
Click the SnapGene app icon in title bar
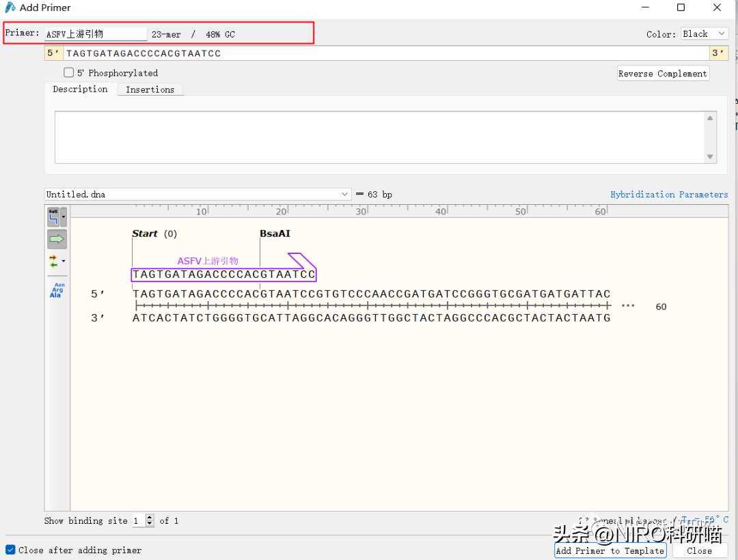pos(10,8)
